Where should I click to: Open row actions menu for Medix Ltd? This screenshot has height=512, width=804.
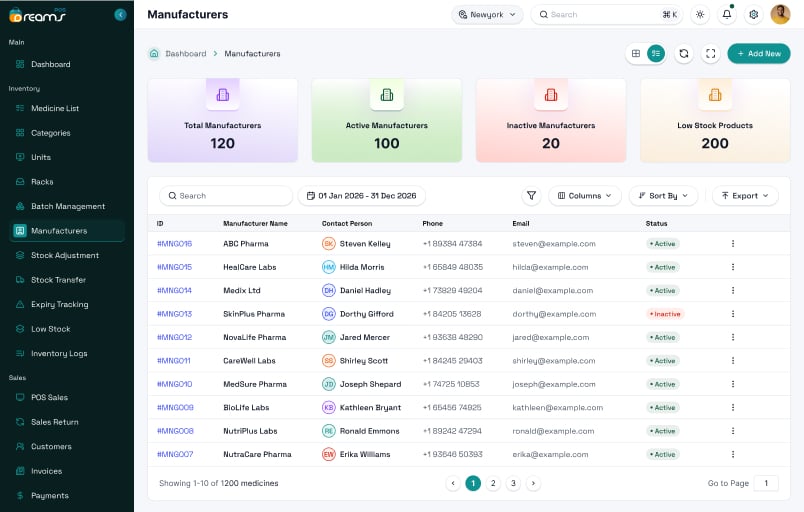(733, 291)
